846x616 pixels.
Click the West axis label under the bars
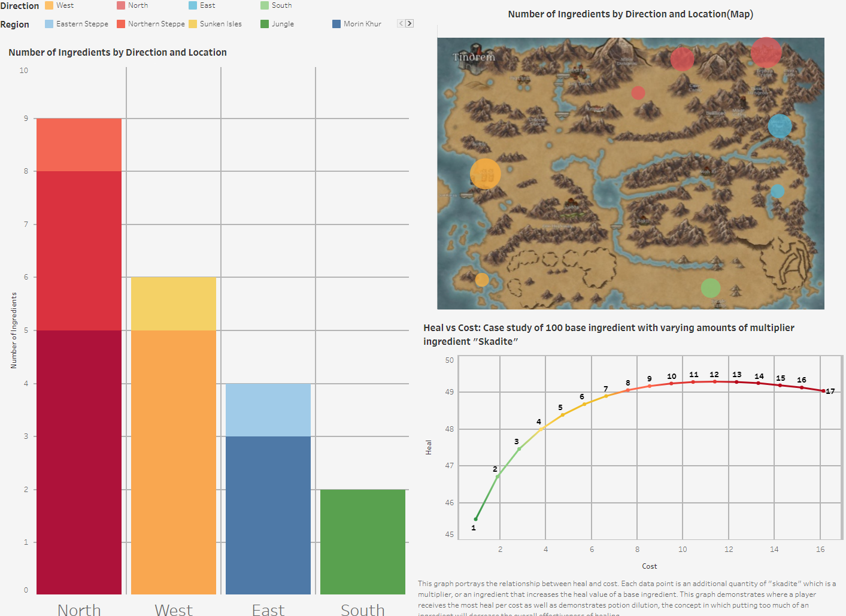tap(174, 609)
